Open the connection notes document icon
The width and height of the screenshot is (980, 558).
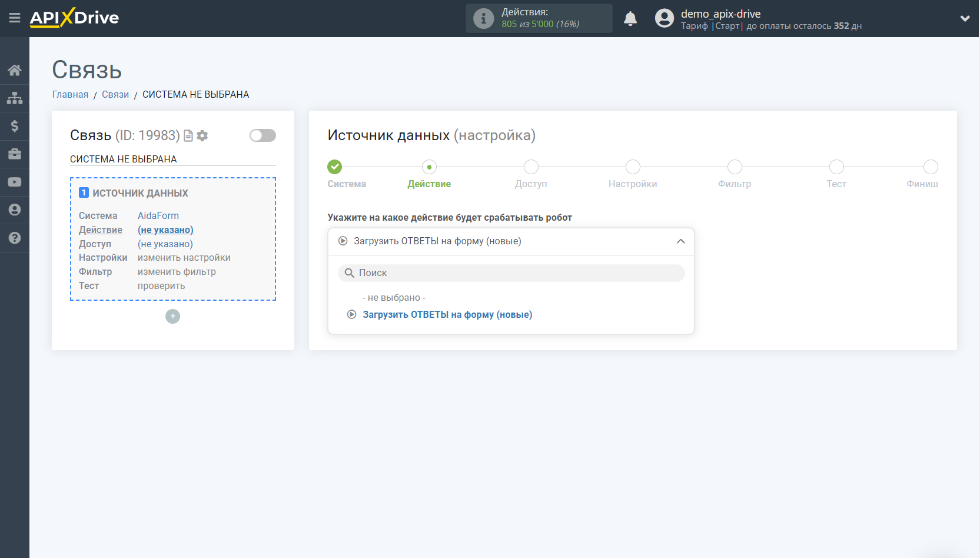(188, 136)
